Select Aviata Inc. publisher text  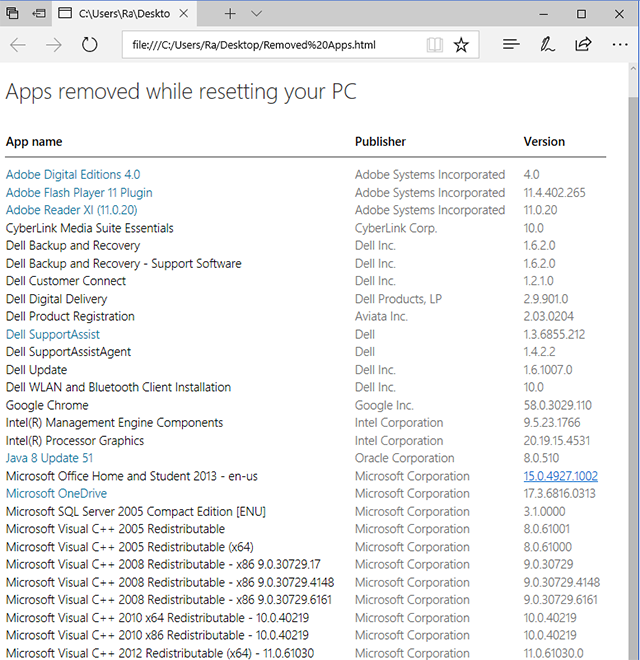381,316
